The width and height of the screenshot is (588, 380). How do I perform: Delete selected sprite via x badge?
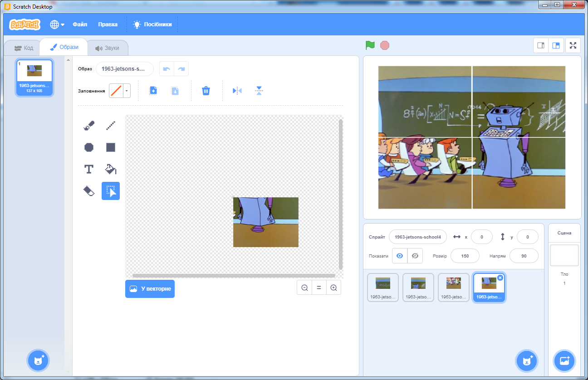coord(500,278)
